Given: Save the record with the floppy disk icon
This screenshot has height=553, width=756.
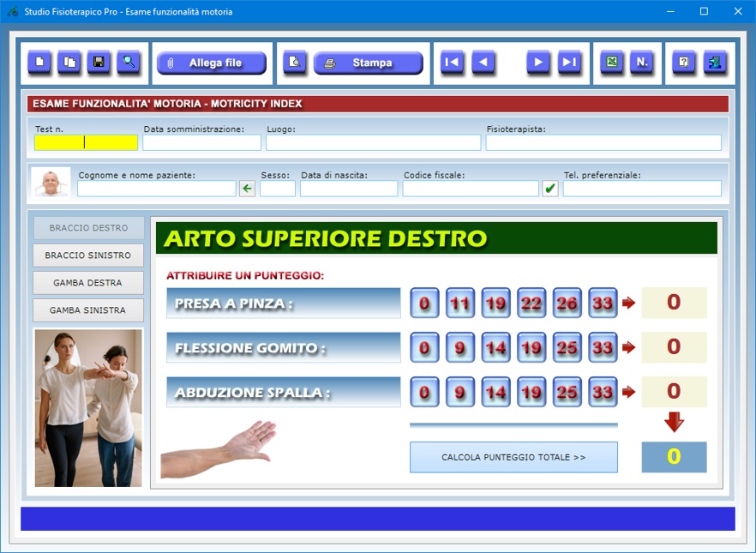Looking at the screenshot, I should pos(99,63).
